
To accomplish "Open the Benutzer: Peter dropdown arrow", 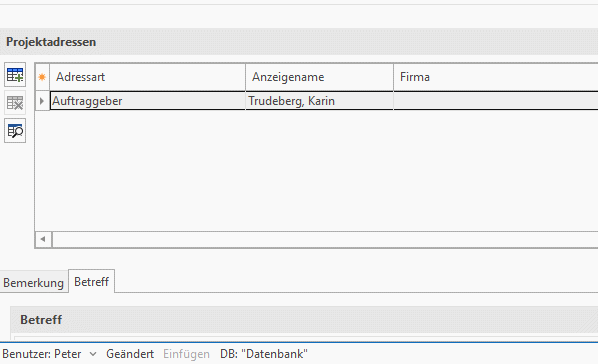I will click(93, 354).
